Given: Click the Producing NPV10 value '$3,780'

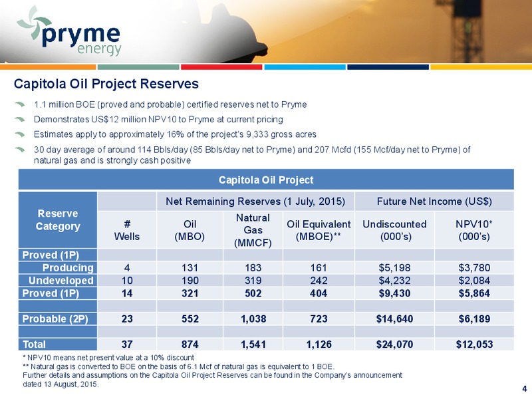Looking at the screenshot, I should tap(474, 268).
